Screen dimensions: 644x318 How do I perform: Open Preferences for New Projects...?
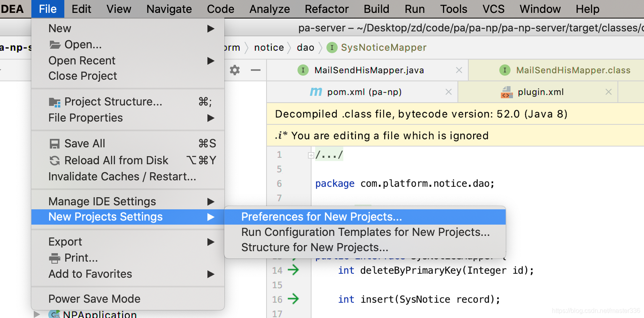point(365,217)
